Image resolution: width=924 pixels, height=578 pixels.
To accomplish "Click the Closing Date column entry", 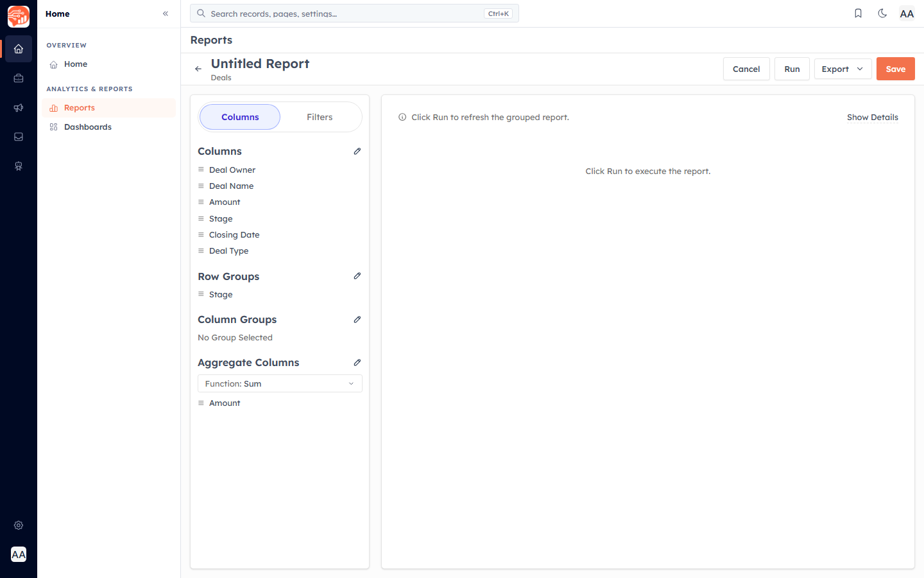I will [234, 234].
